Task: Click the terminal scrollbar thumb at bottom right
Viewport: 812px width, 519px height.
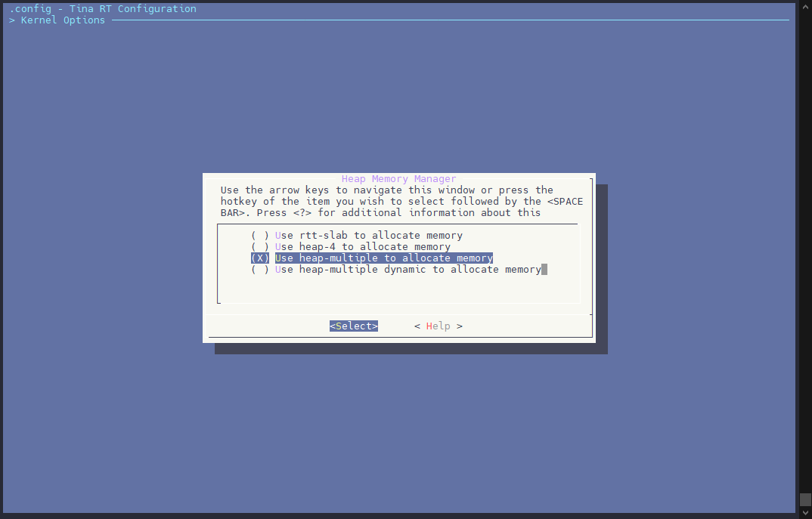Action: 805,500
